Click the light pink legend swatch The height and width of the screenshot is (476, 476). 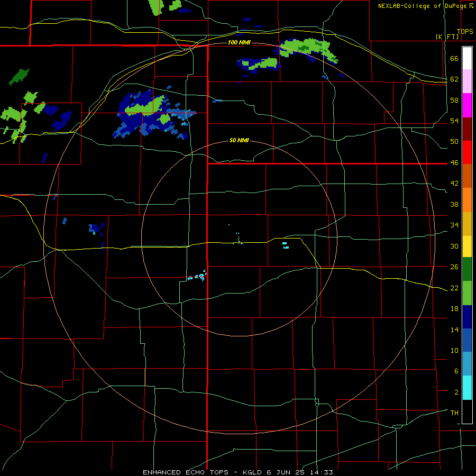pos(467,81)
